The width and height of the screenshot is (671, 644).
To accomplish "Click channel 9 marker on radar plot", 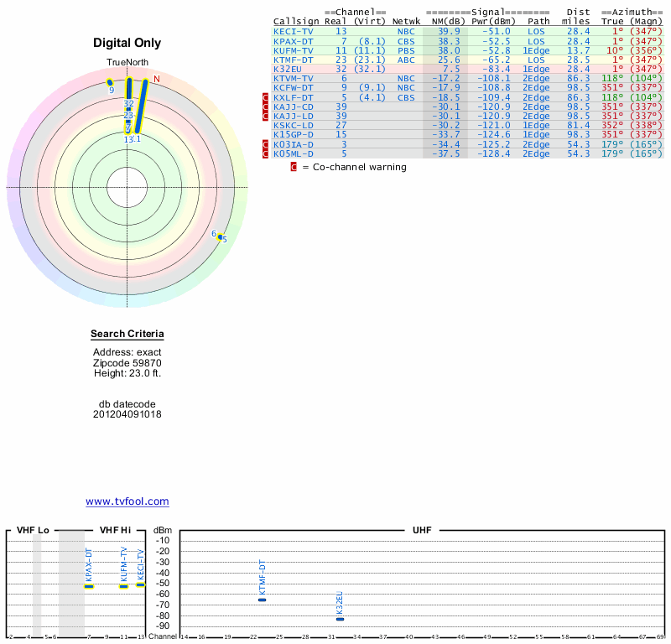I will click(110, 82).
